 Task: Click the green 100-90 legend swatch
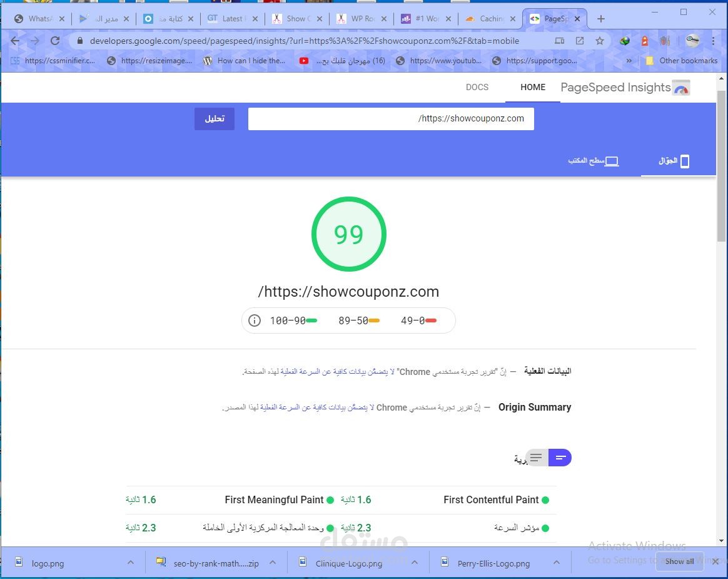click(x=311, y=320)
